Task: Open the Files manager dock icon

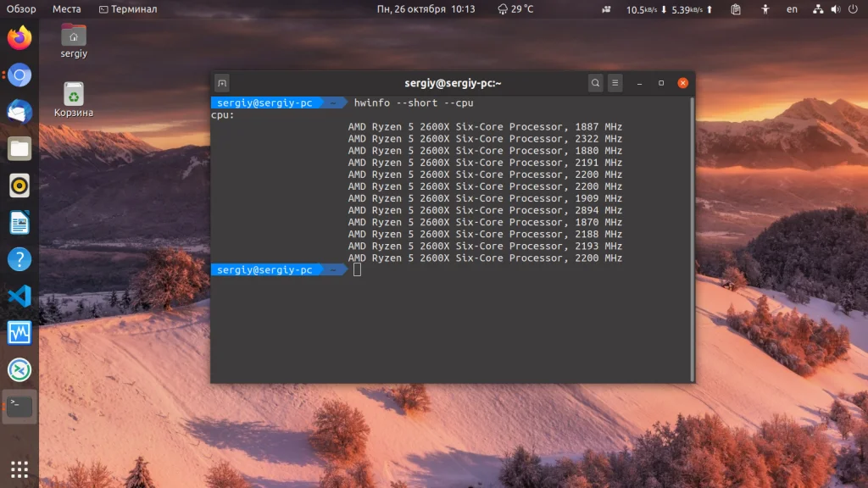Action: (x=19, y=149)
